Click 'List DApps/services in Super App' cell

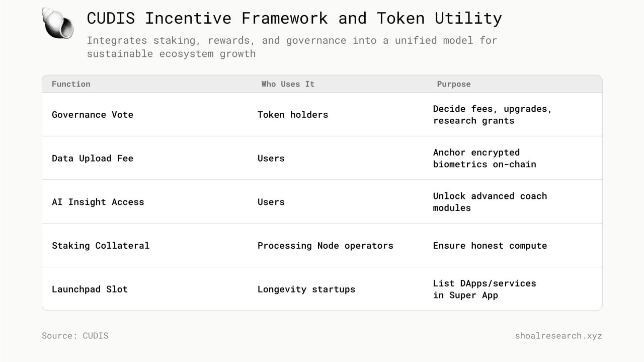tap(485, 289)
